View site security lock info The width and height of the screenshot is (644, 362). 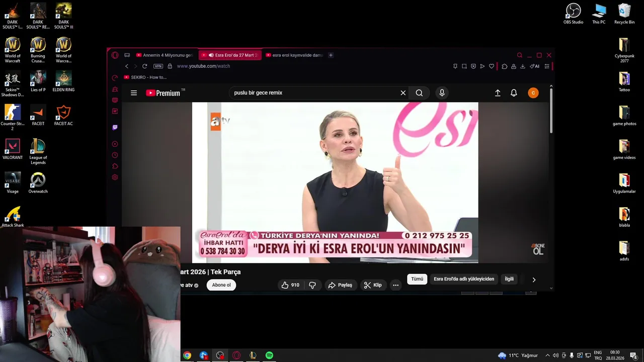tap(170, 66)
